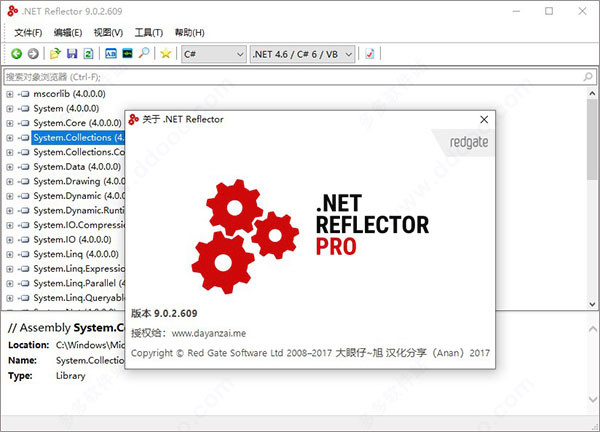
Task: Minimize the .NET Reflector window
Action: (516, 11)
